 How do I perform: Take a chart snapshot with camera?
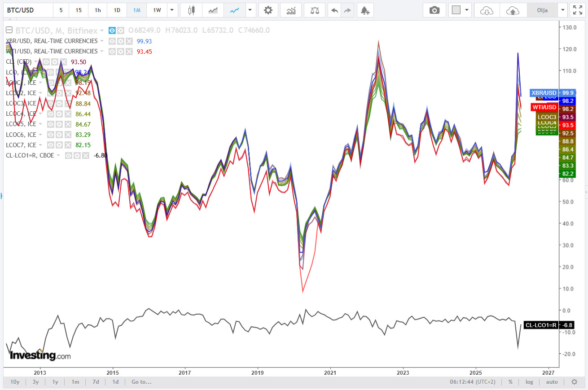[x=434, y=10]
